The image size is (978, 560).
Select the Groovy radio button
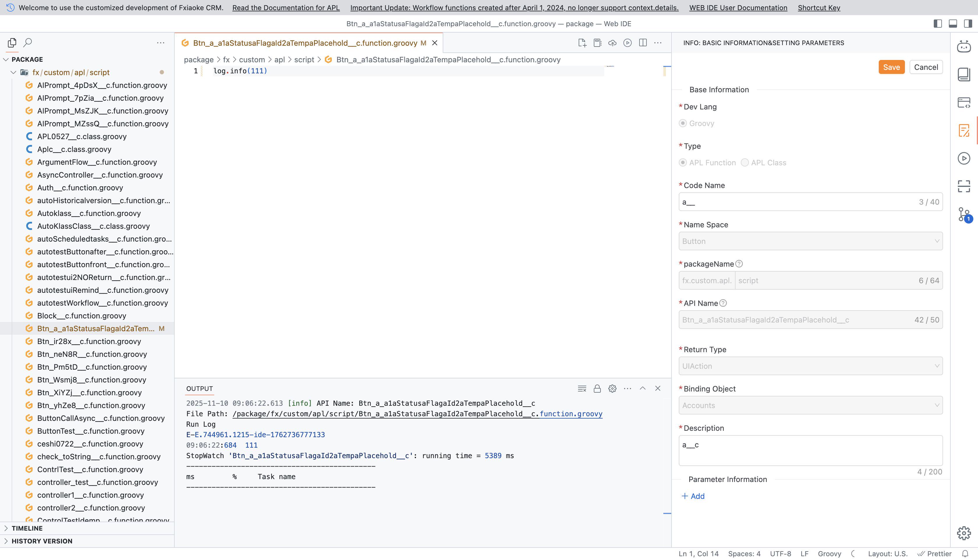coord(683,123)
